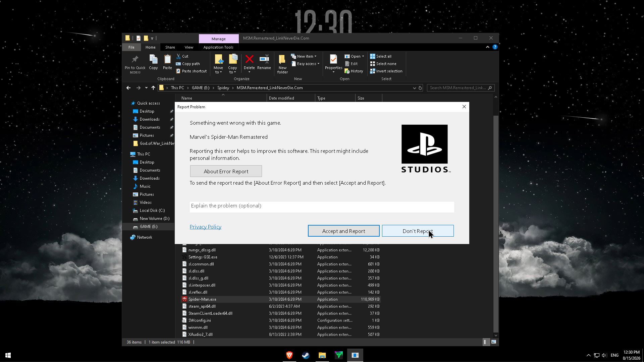Click the Search MSM.Remastered field
The width and height of the screenshot is (644, 362).
(461, 88)
